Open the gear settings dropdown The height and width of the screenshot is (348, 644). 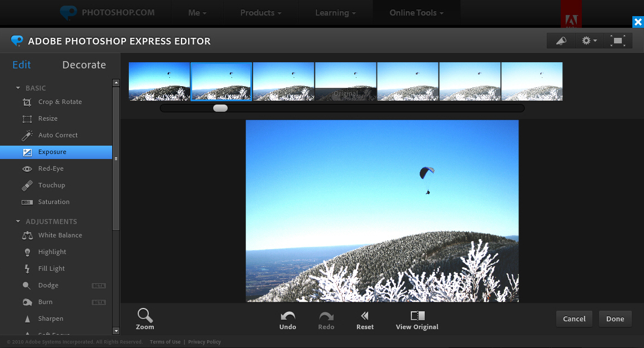[x=590, y=41]
